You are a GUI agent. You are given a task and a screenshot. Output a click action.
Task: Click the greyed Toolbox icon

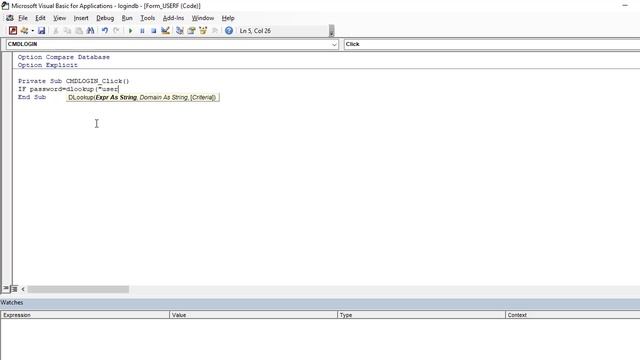tap(214, 31)
